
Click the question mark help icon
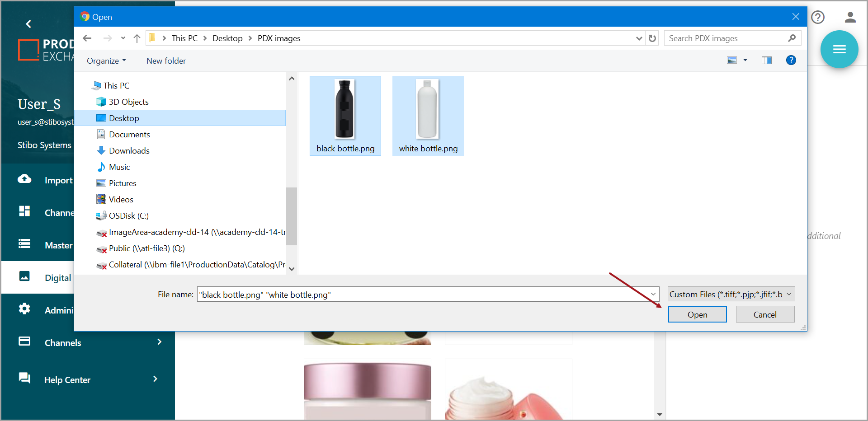[x=817, y=18]
